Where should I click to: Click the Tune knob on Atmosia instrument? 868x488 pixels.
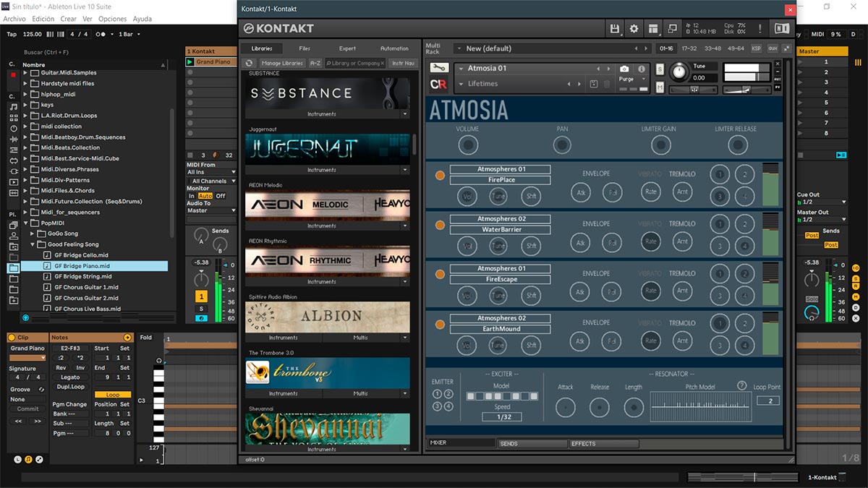point(679,72)
